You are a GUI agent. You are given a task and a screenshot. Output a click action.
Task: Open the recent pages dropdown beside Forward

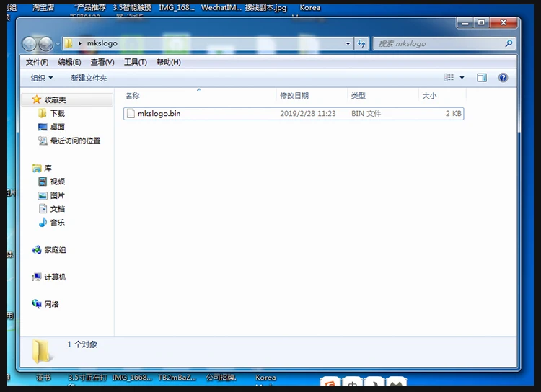57,44
